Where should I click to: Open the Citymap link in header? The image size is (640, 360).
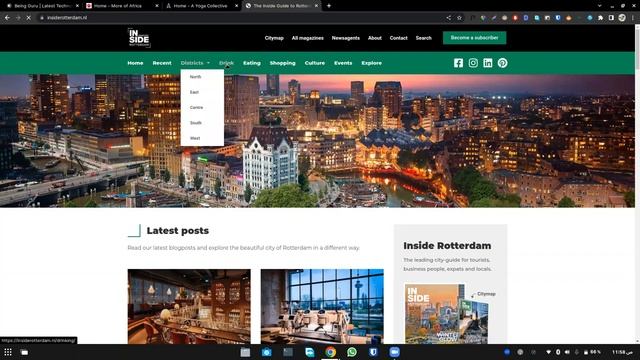tap(274, 38)
